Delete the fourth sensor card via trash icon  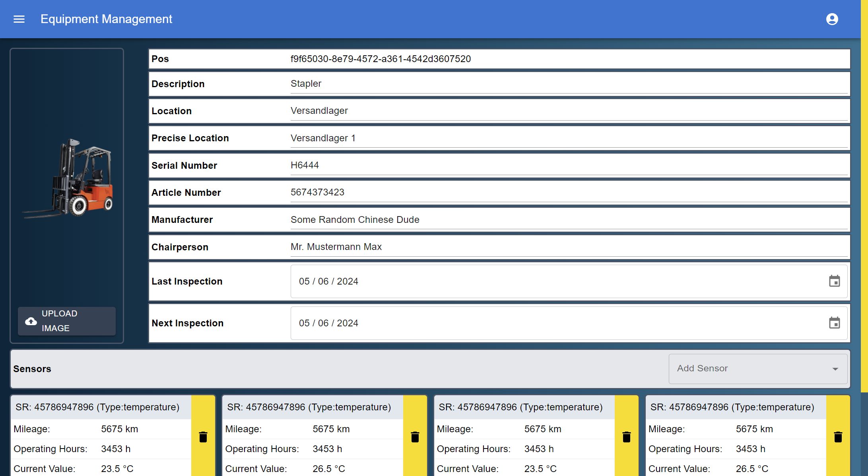[838, 437]
